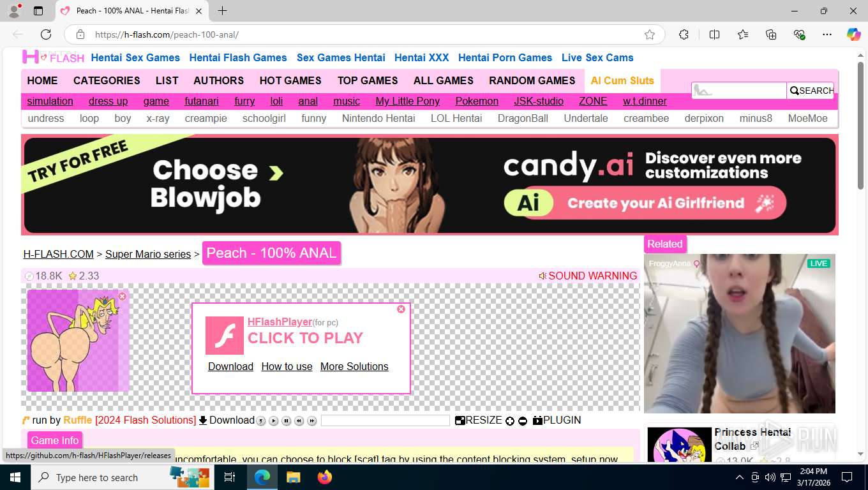Click the HFlashPlayer link in popup
Viewport: 868px width, 490px height.
[x=280, y=322]
